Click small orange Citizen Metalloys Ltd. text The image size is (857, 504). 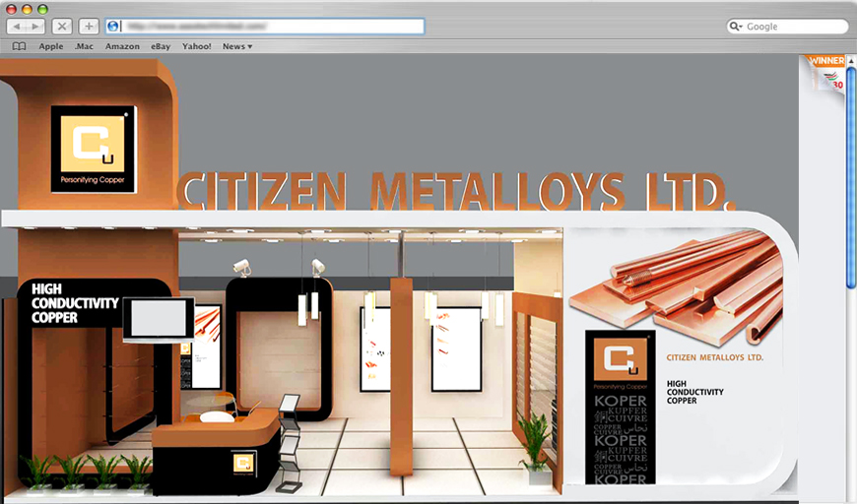click(x=715, y=357)
